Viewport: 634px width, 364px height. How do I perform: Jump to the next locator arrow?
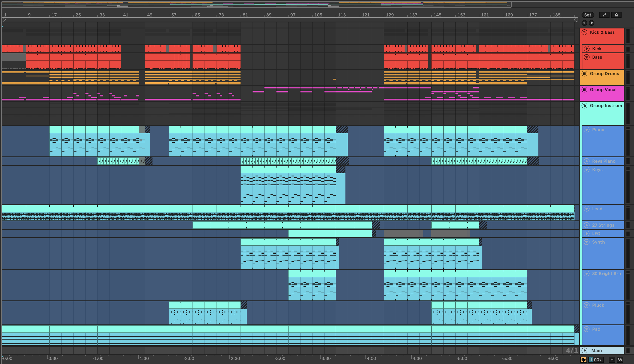tap(592, 23)
